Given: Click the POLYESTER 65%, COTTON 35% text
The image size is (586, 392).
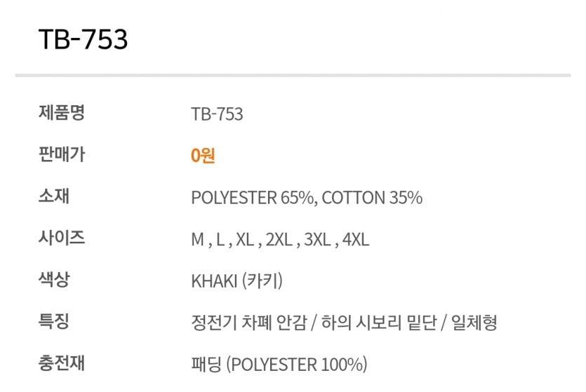Looking at the screenshot, I should [307, 198].
